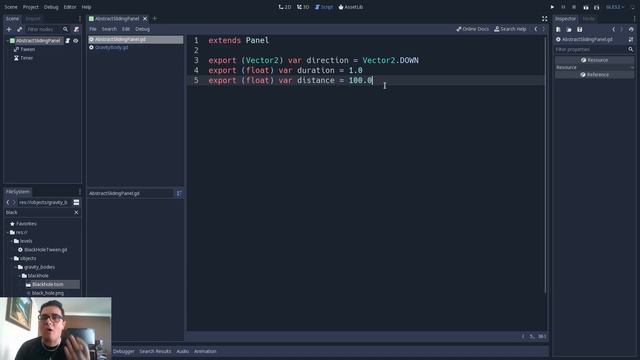The image size is (640, 360).
Task: Collapse the levels folder
Action: 11,241
